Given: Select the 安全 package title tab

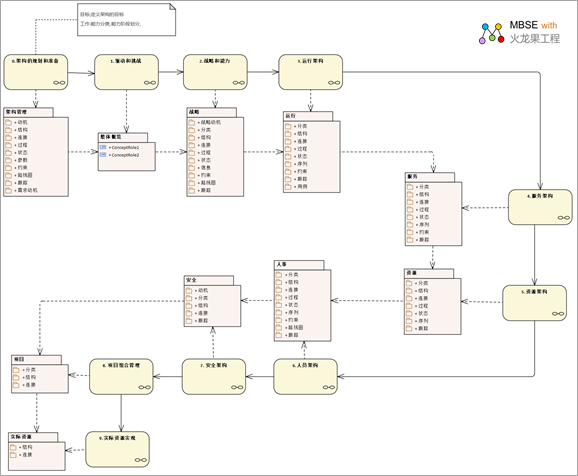Looking at the screenshot, I should [209, 280].
